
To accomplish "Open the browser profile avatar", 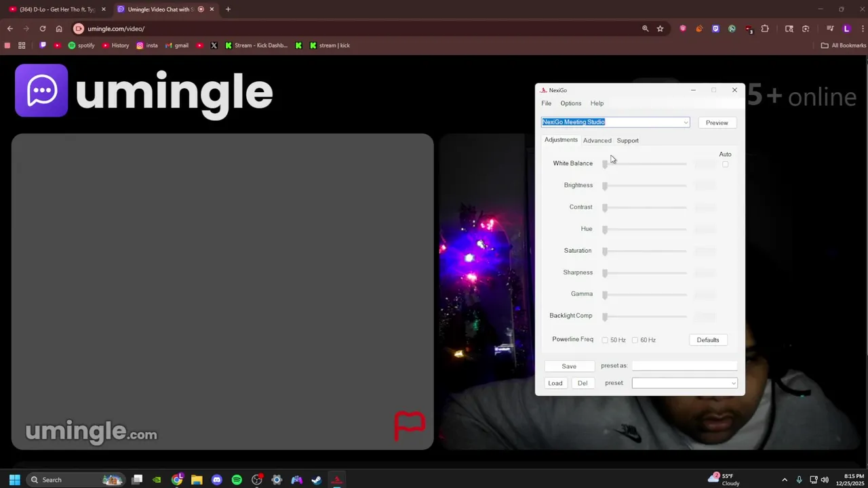I will coord(846,28).
